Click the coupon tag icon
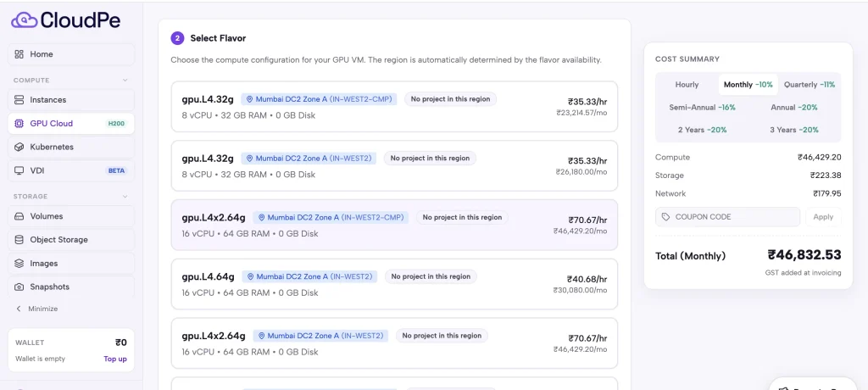Viewport: 868px width, 390px height. click(x=665, y=216)
